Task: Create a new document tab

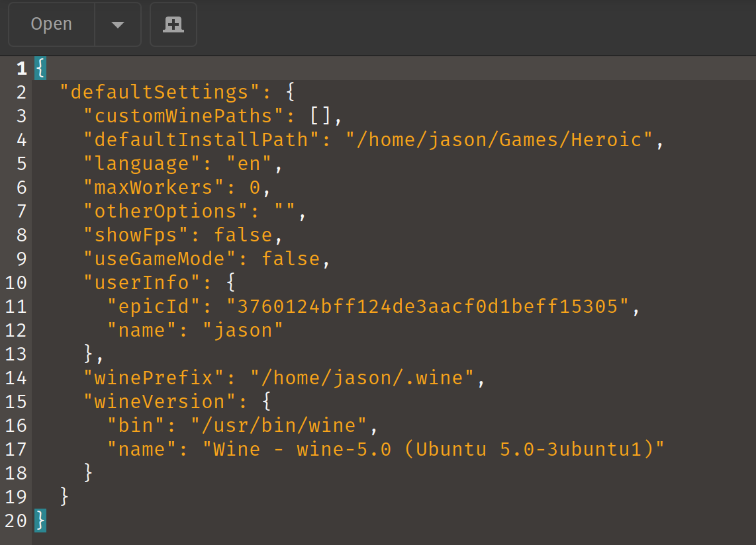Action: click(x=173, y=24)
